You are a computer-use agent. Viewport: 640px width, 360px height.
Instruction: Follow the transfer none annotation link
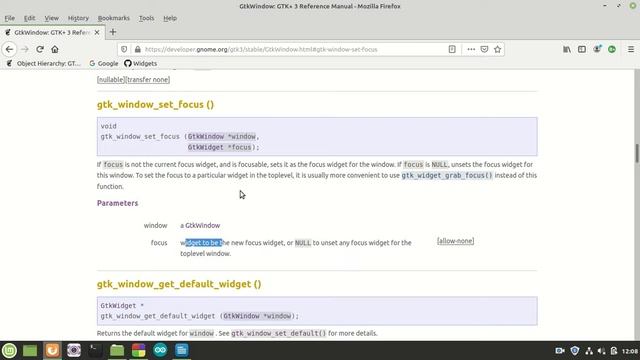[148, 80]
